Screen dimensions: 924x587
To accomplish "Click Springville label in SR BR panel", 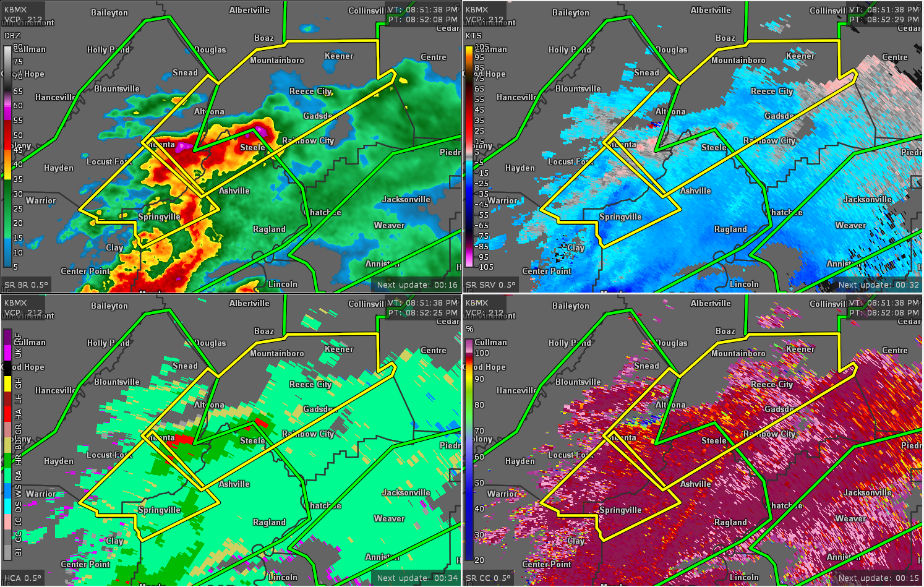I will [159, 216].
